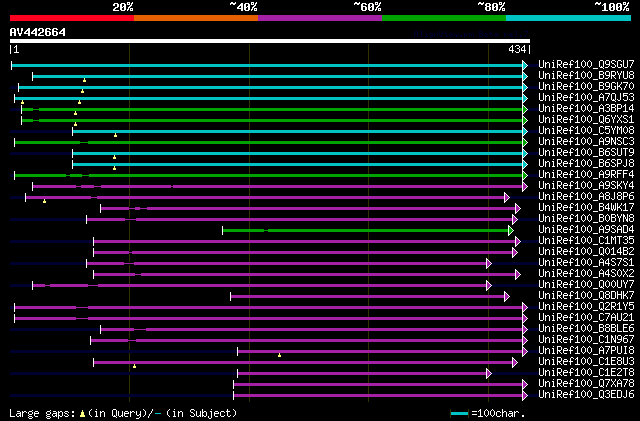
Task: Click the green arrowhead ending the A9SAD4 alignment
Action: click(511, 231)
